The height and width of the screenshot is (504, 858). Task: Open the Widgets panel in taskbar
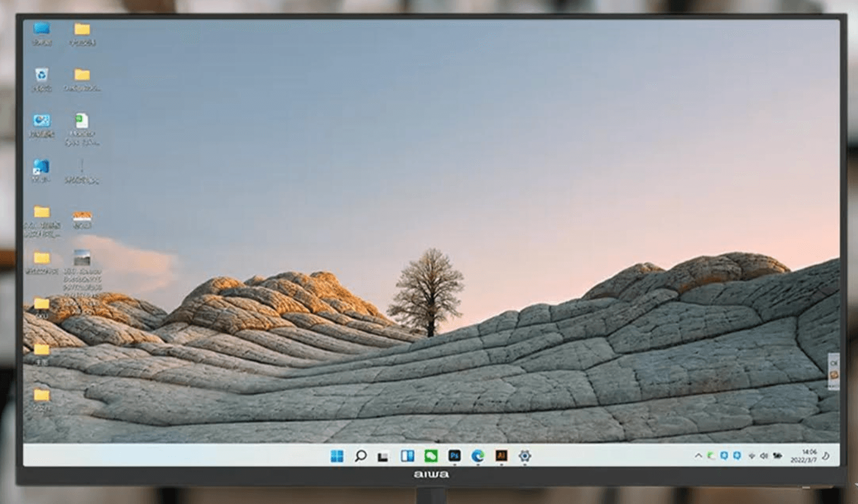407,456
